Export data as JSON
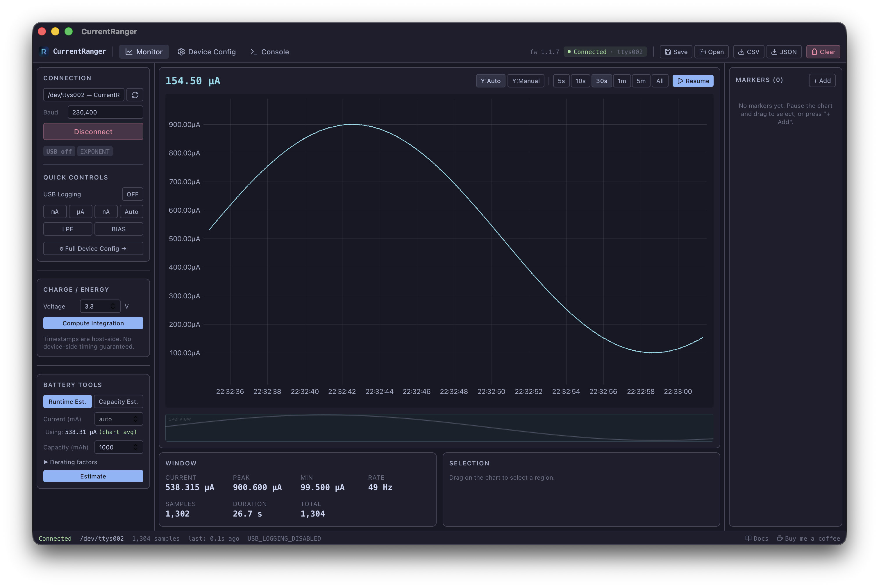The width and height of the screenshot is (879, 588). coord(784,52)
